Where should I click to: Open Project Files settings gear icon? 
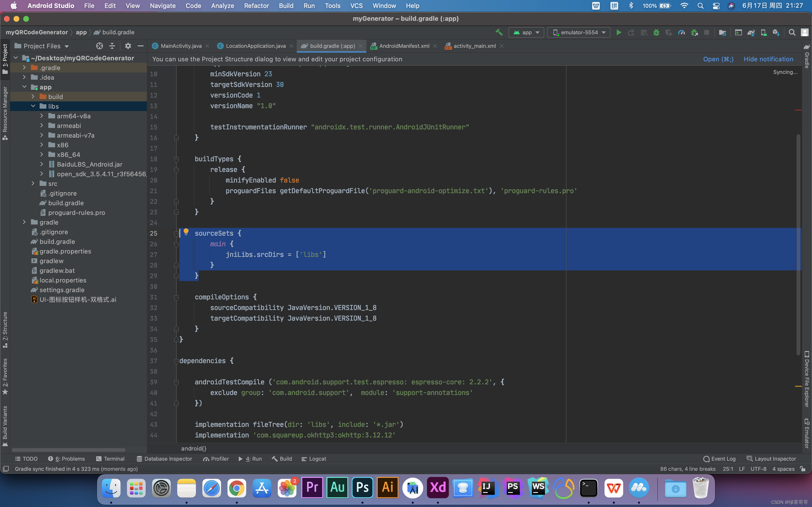[x=128, y=46]
